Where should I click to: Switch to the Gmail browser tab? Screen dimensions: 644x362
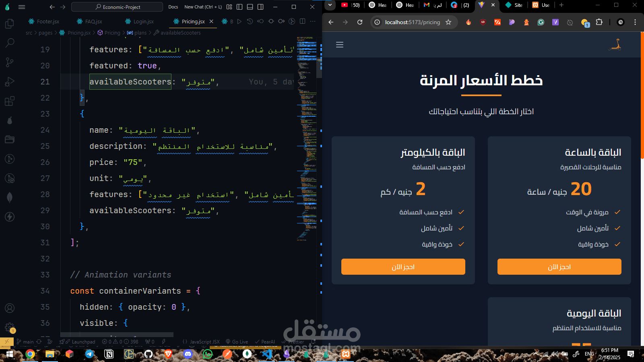point(433,5)
